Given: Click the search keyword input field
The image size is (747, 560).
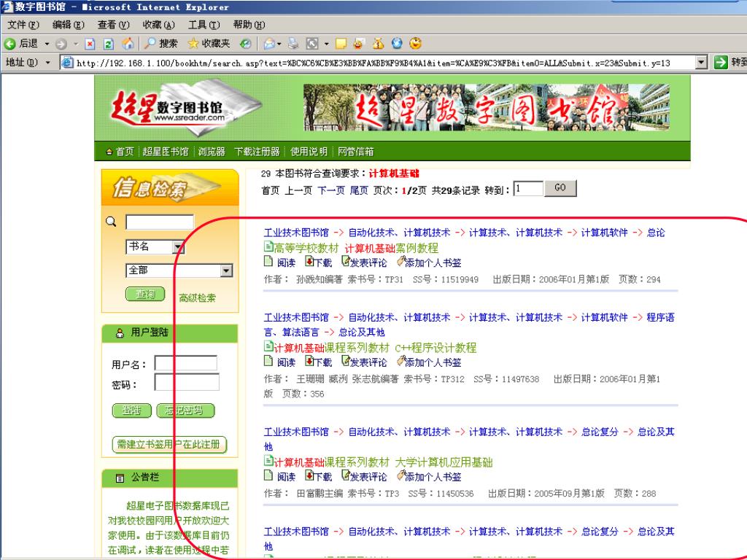Looking at the screenshot, I should 160,222.
